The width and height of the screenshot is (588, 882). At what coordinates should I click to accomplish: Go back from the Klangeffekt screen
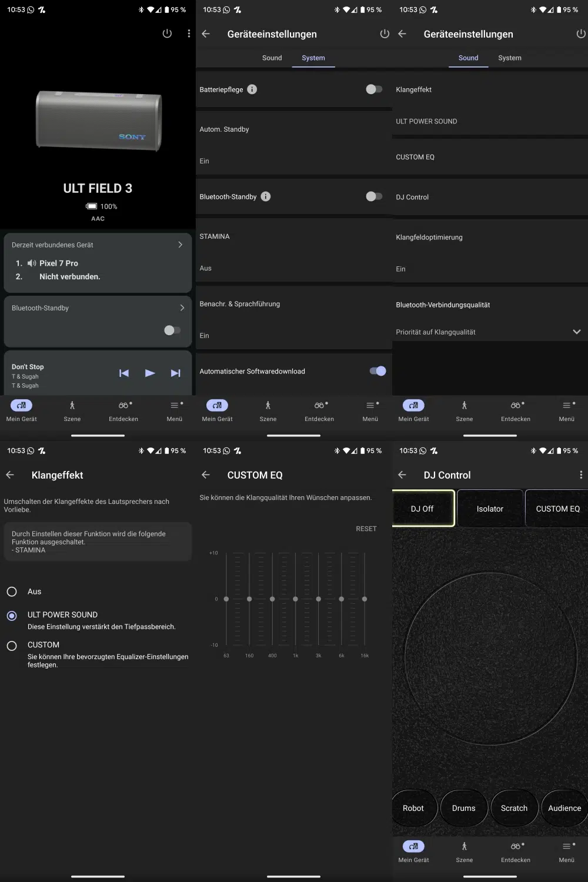coord(10,475)
